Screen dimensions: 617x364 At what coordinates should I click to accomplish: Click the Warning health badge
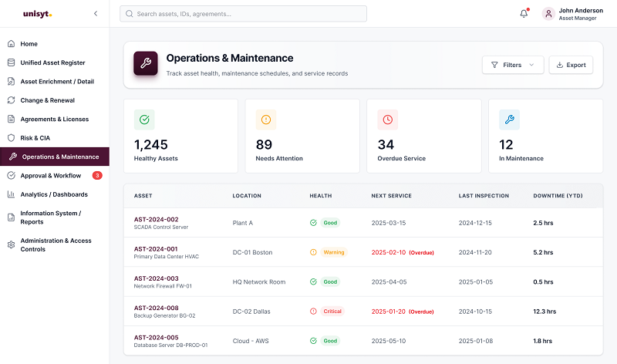(x=334, y=252)
